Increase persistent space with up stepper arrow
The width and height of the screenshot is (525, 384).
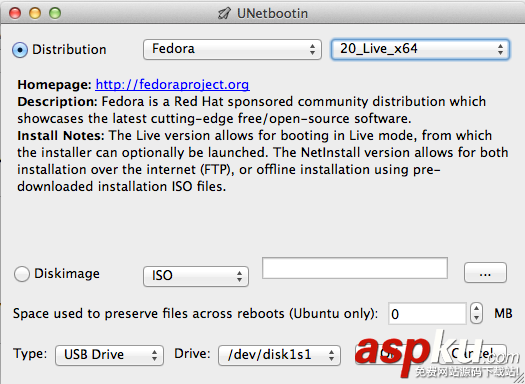tap(476, 308)
